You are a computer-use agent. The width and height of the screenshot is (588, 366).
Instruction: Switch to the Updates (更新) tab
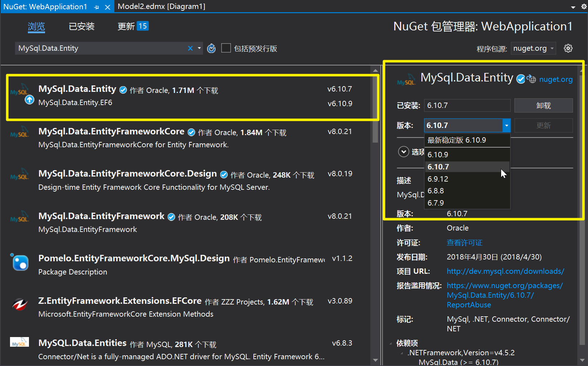tap(133, 26)
